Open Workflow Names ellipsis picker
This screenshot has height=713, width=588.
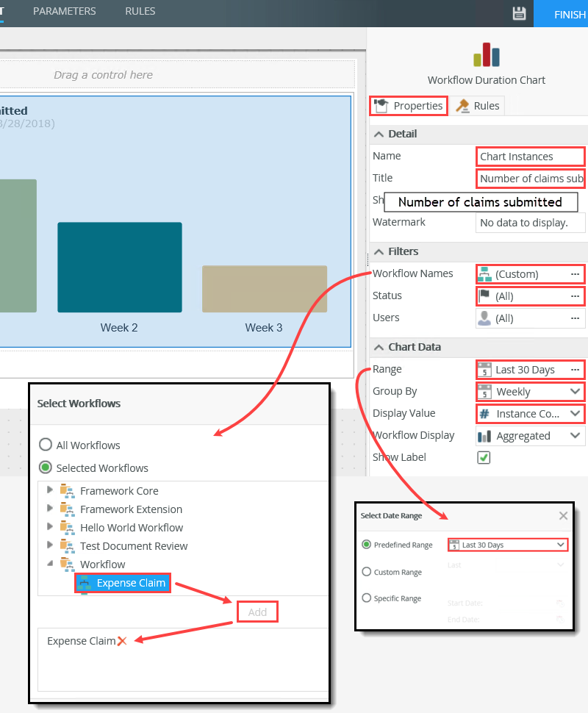575,274
